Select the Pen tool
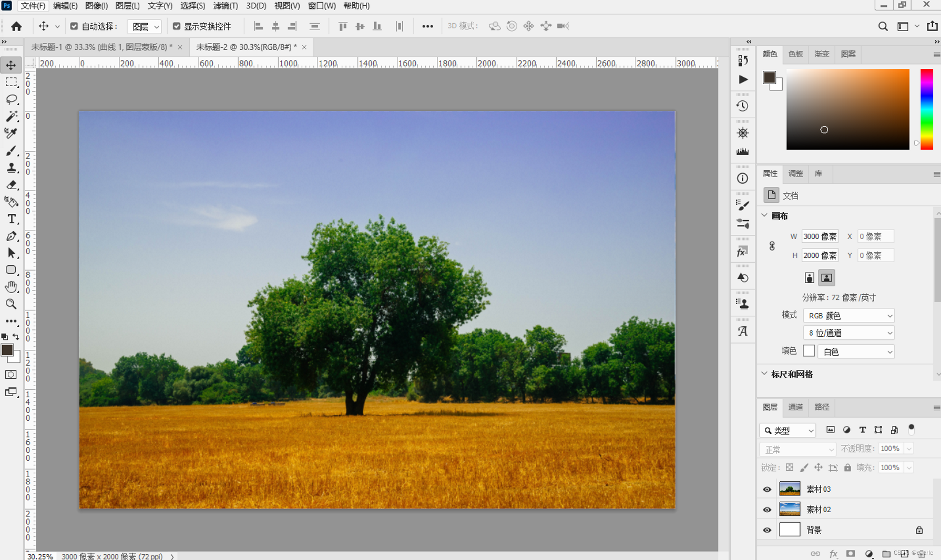 pyautogui.click(x=11, y=236)
